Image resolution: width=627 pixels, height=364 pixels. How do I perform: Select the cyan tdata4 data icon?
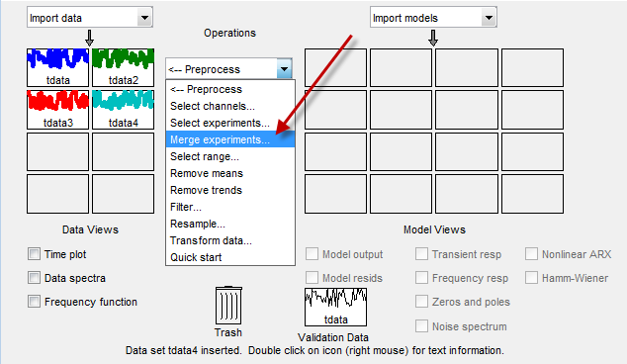pyautogui.click(x=124, y=110)
